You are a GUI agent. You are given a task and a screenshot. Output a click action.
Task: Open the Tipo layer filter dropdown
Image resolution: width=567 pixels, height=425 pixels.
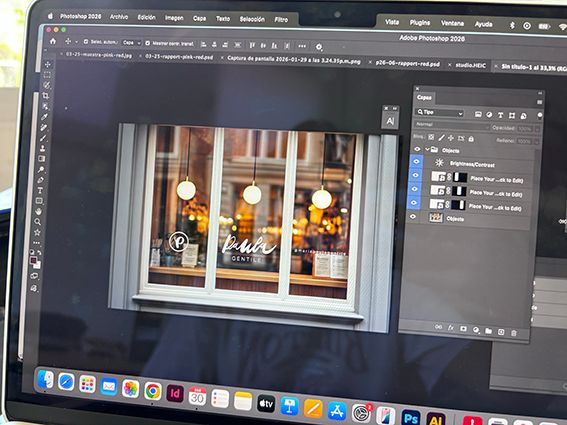click(440, 112)
